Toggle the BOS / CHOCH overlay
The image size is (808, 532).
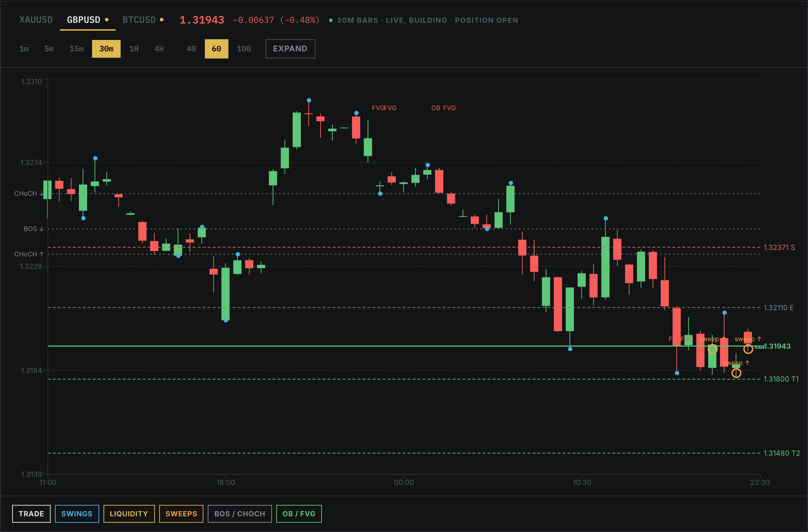click(x=240, y=514)
